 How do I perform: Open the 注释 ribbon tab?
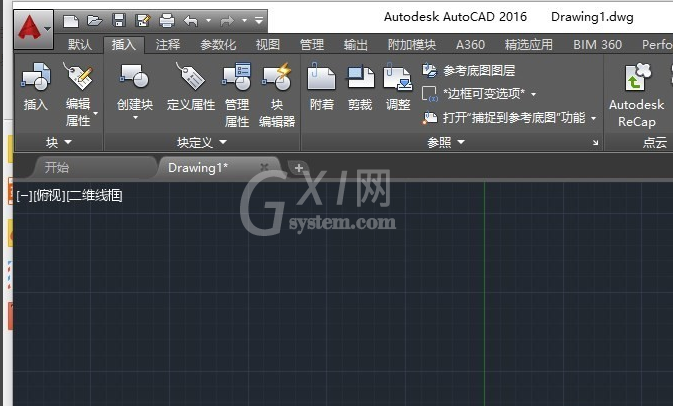(168, 45)
